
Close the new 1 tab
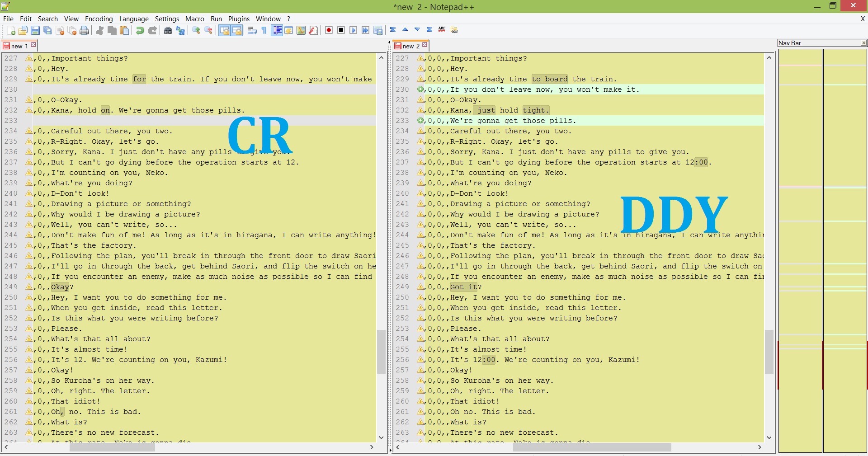tap(33, 45)
